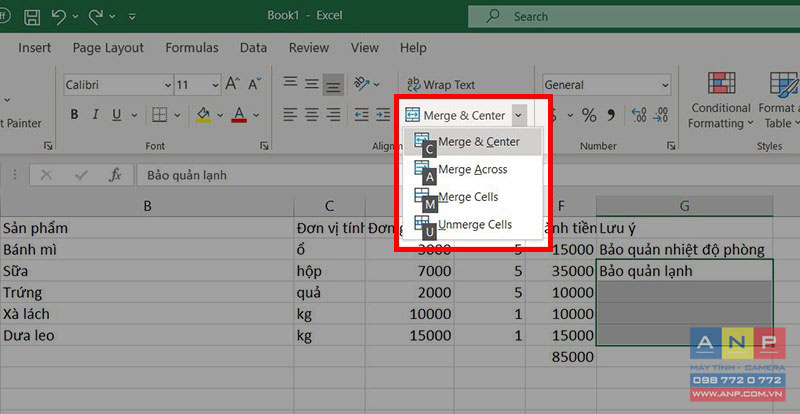Click formula bar showing Bảo quản lạnh
This screenshot has height=414, width=800.
[468, 176]
